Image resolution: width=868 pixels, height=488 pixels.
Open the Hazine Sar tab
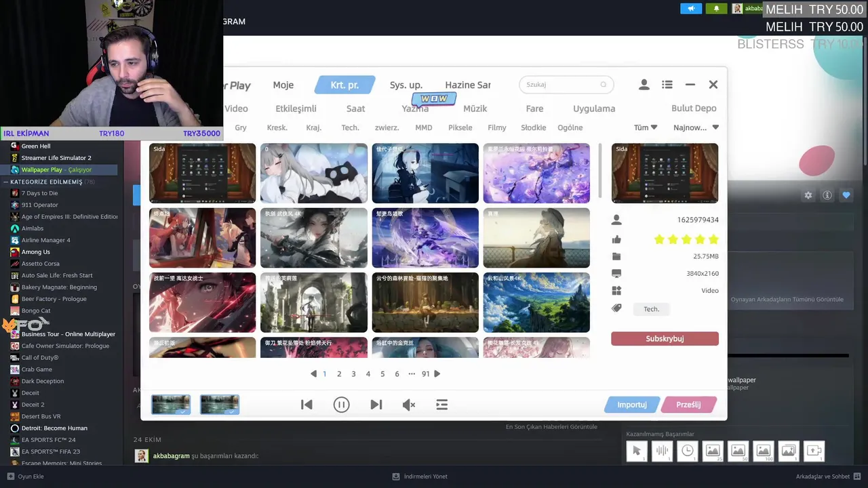click(468, 85)
